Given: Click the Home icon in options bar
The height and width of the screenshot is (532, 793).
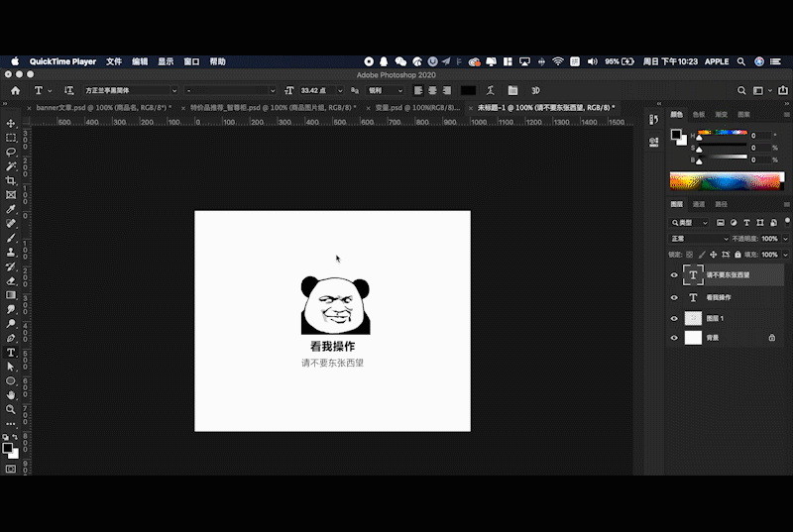Looking at the screenshot, I should tap(15, 90).
